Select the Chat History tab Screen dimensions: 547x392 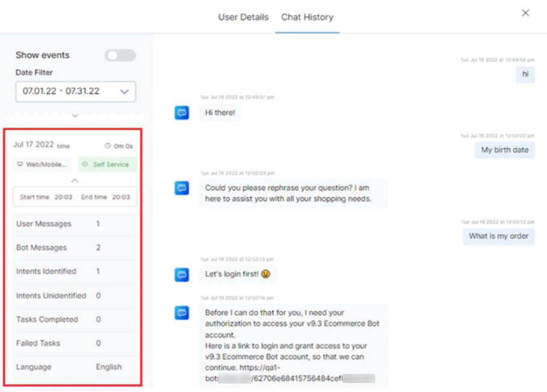tap(307, 17)
